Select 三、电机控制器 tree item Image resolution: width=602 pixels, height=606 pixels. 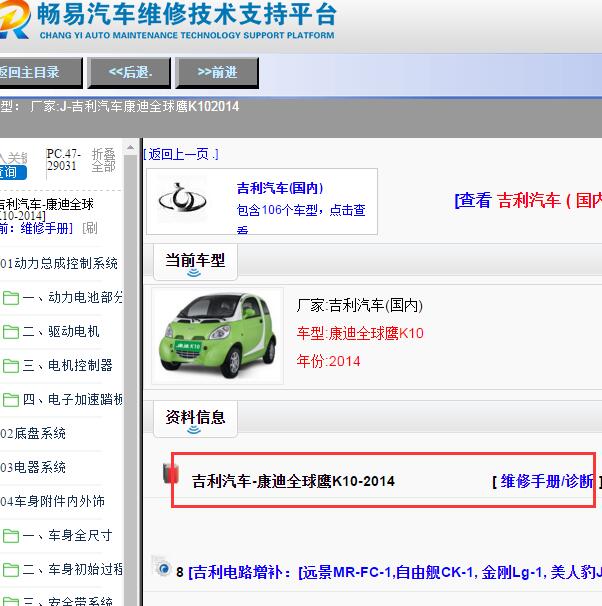point(68,365)
